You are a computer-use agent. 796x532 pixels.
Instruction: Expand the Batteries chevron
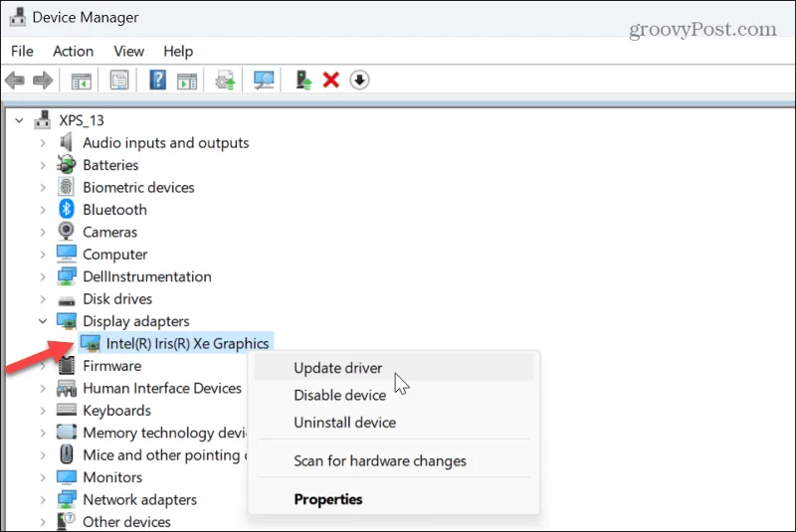point(43,165)
